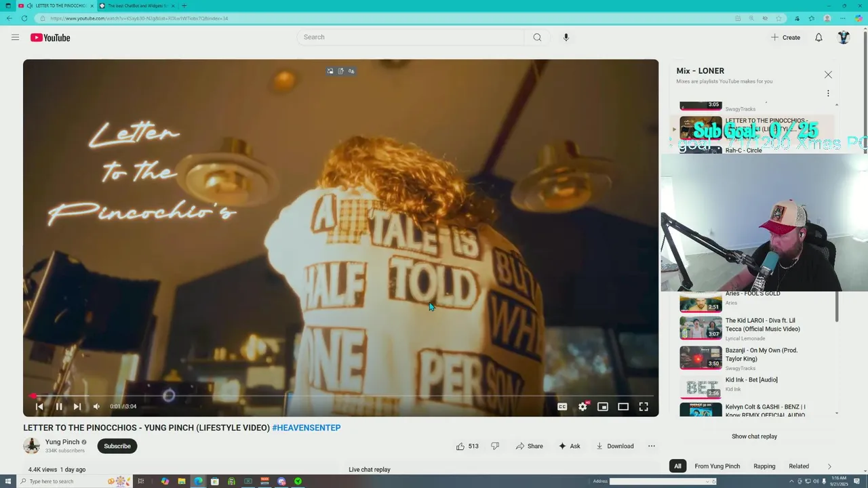Seek along the video progress bar
Viewport: 868px width, 488px height.
(340, 396)
